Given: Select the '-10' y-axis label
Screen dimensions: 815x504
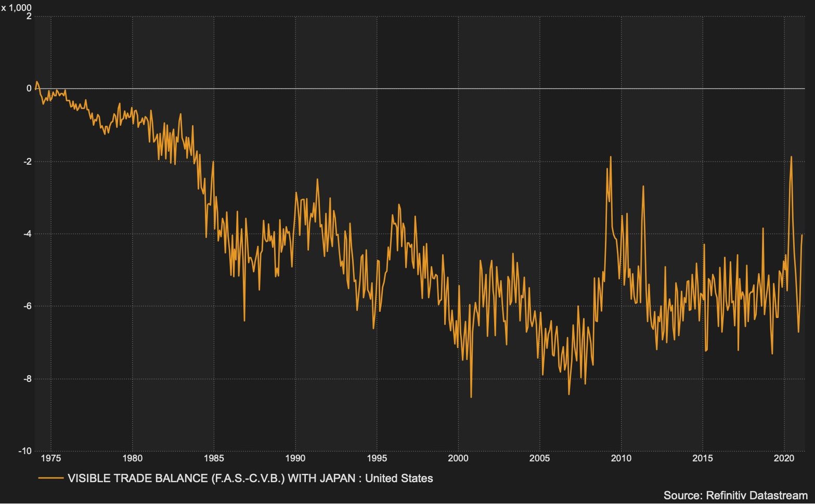Looking at the screenshot, I should point(25,451).
